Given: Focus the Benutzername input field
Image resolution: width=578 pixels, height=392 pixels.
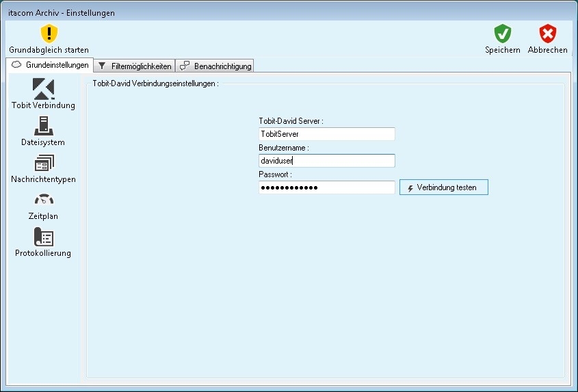Looking at the screenshot, I should coord(326,160).
